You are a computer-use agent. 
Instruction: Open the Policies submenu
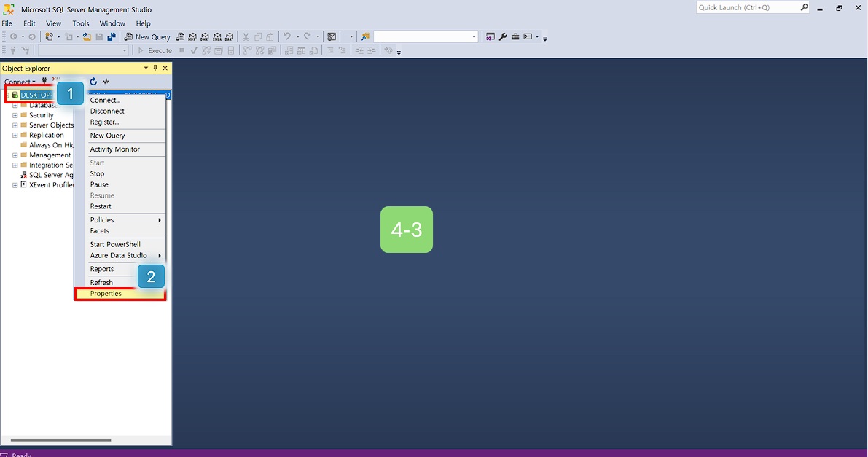(x=120, y=220)
